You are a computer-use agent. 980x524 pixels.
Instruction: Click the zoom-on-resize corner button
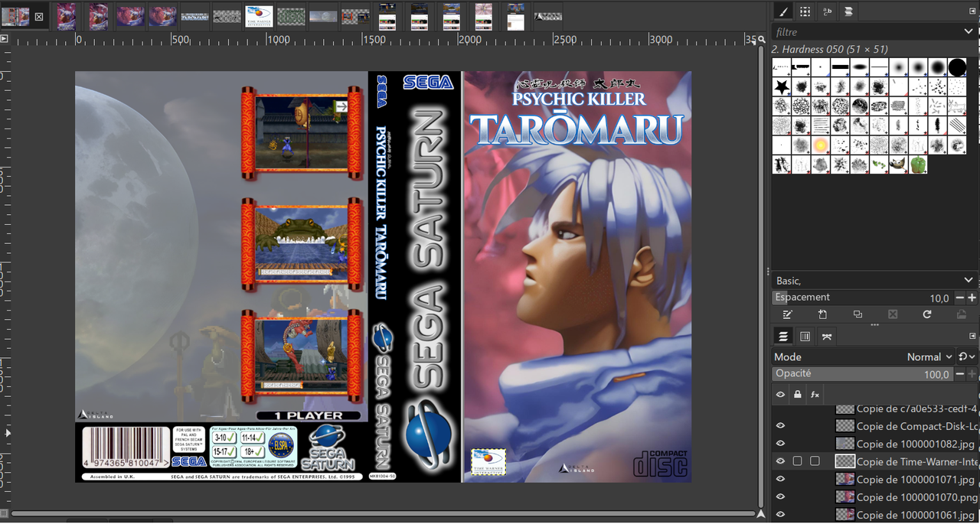(x=760, y=38)
